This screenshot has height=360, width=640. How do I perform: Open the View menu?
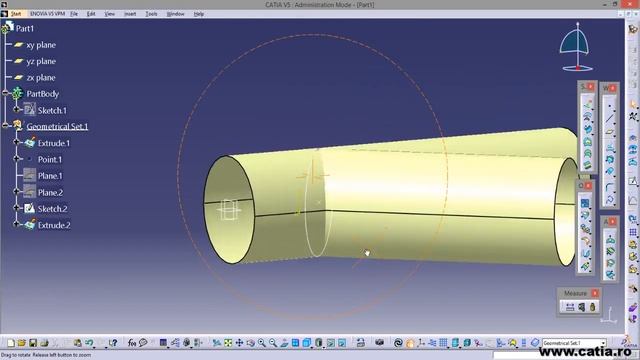point(109,14)
